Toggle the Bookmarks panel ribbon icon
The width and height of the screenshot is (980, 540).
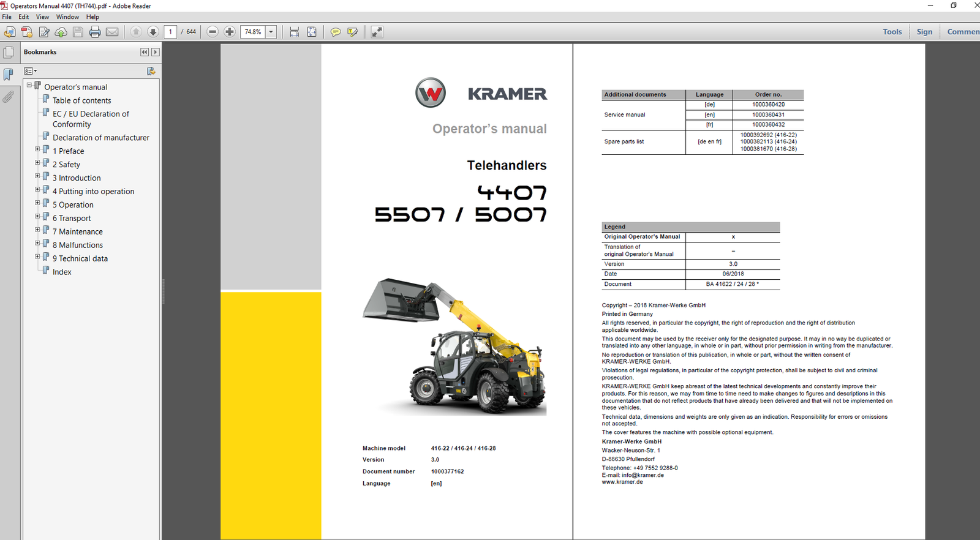[9, 75]
